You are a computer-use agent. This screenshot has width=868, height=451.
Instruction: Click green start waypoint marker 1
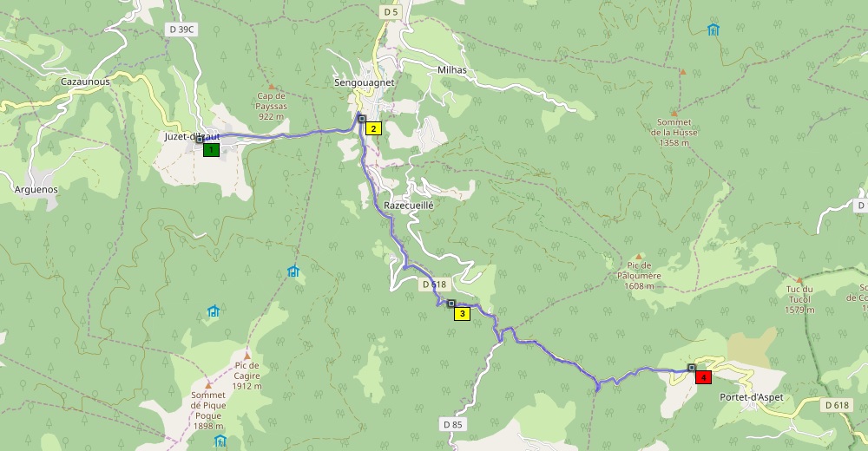[x=211, y=150]
